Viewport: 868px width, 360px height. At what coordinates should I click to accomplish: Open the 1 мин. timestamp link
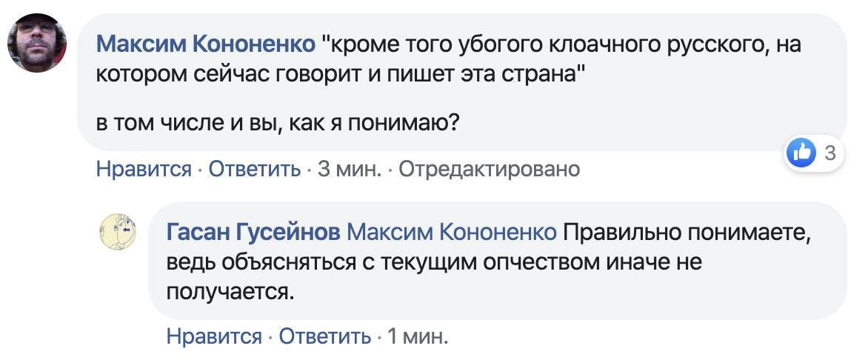coord(418,336)
